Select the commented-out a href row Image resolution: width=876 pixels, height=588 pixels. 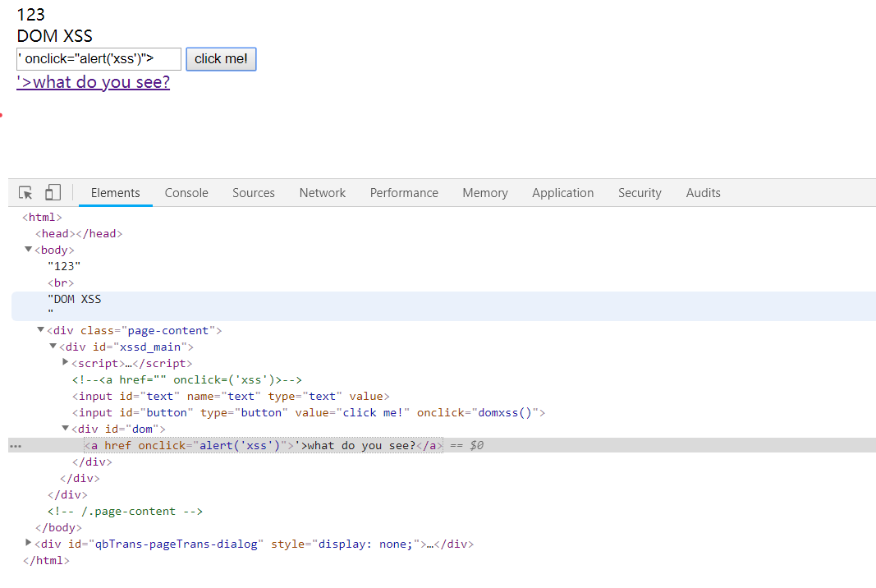186,380
